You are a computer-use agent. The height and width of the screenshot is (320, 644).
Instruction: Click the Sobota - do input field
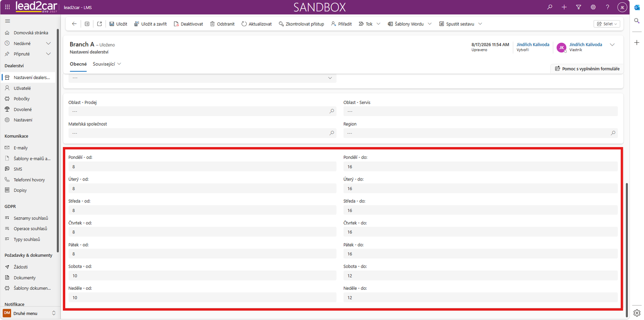[x=481, y=276]
